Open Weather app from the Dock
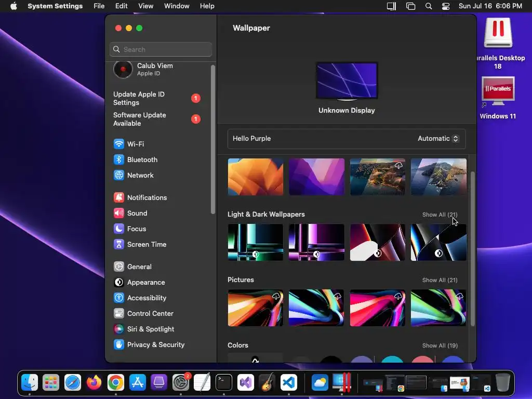 tap(320, 382)
